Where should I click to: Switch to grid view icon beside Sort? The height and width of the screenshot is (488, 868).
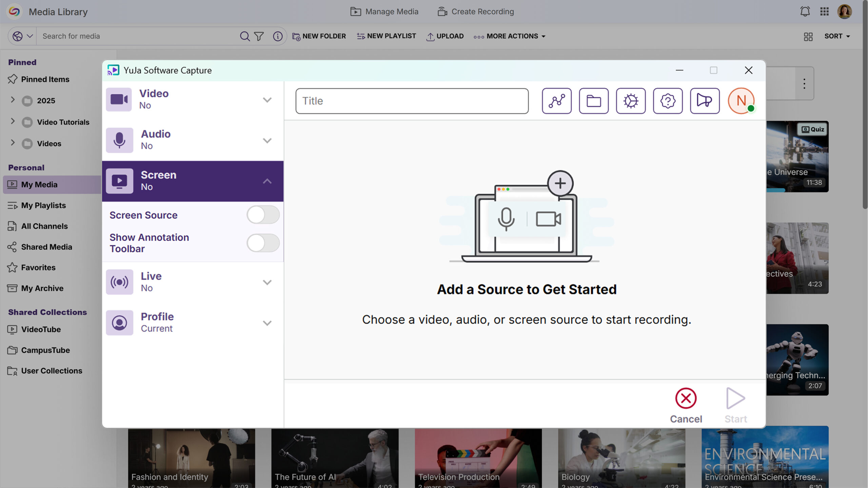pos(808,36)
